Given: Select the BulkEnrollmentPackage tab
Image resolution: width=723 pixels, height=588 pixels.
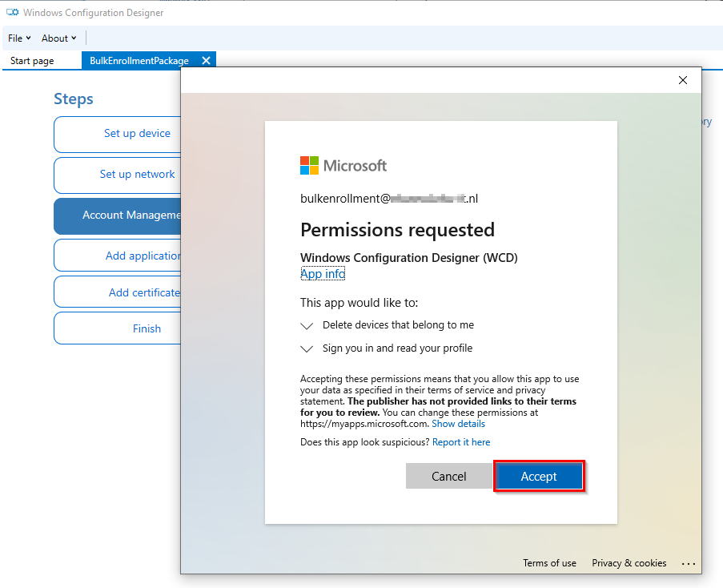Looking at the screenshot, I should click(139, 61).
